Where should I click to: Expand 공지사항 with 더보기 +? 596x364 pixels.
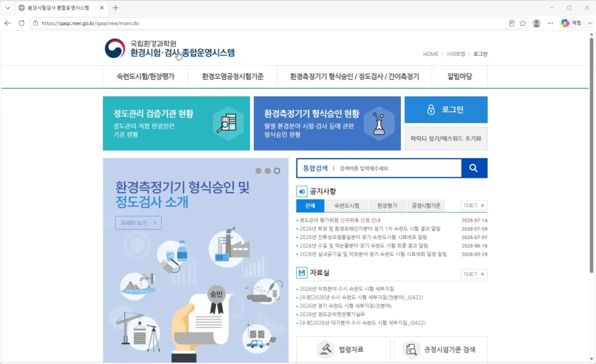[474, 205]
